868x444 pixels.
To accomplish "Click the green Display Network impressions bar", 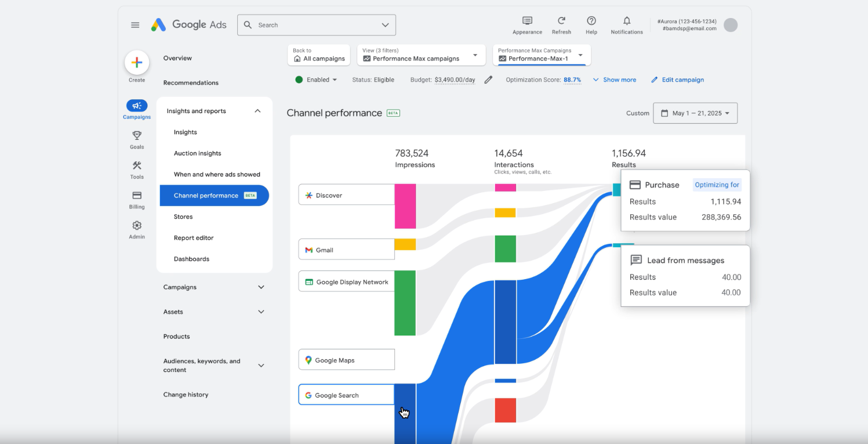I will 405,303.
